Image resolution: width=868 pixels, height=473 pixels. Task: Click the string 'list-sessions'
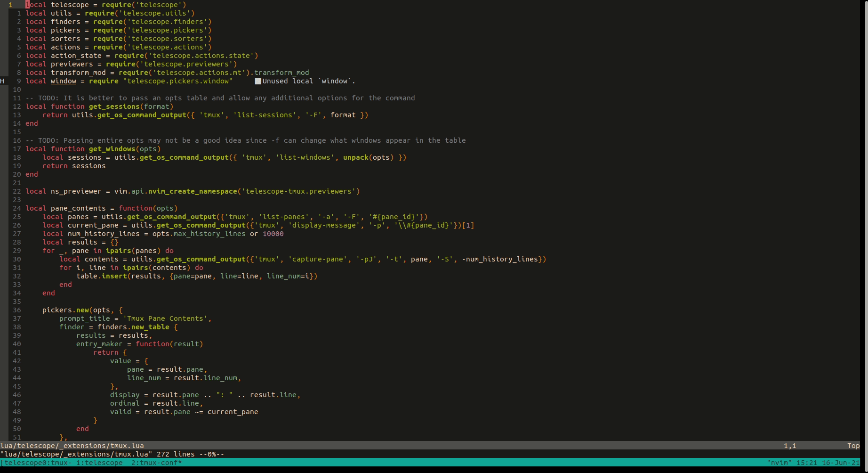pyautogui.click(x=265, y=115)
